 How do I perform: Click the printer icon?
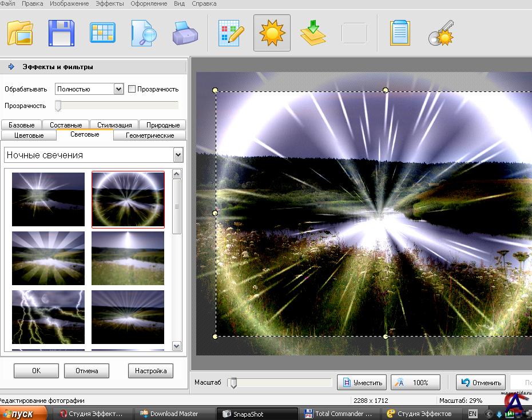click(185, 33)
